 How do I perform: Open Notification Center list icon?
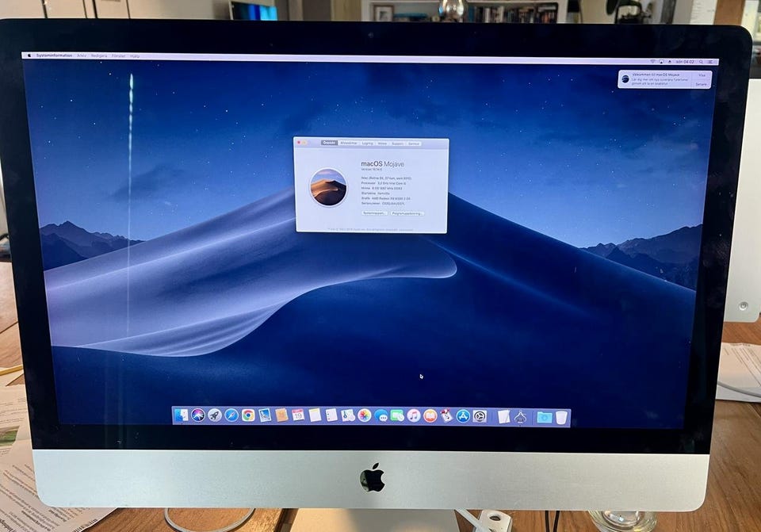710,62
